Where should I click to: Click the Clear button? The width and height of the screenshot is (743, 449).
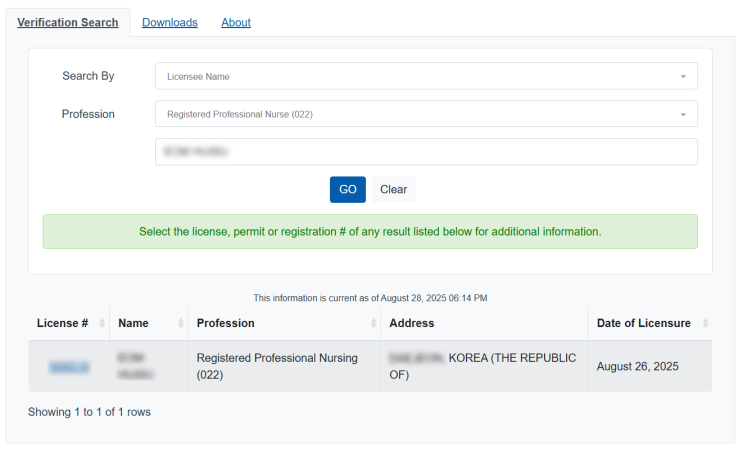click(x=393, y=190)
